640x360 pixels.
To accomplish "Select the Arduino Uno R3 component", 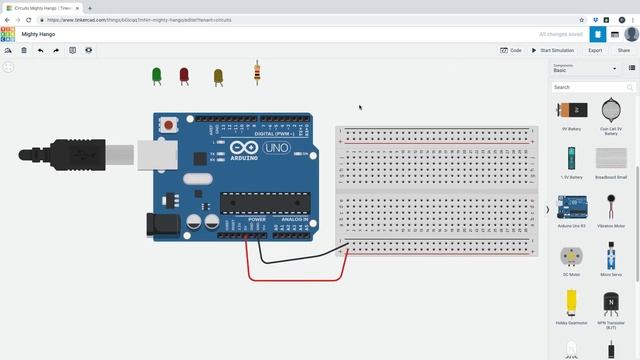I will [572, 211].
